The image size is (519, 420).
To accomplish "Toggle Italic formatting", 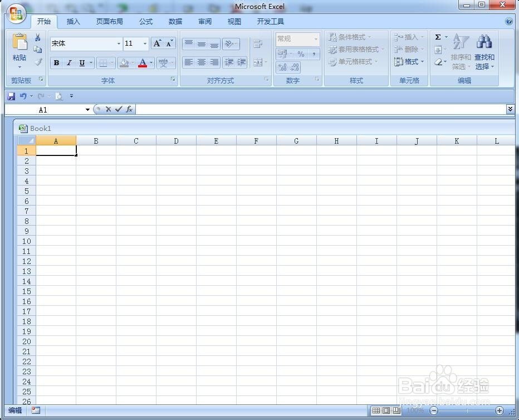I will pyautogui.click(x=69, y=62).
